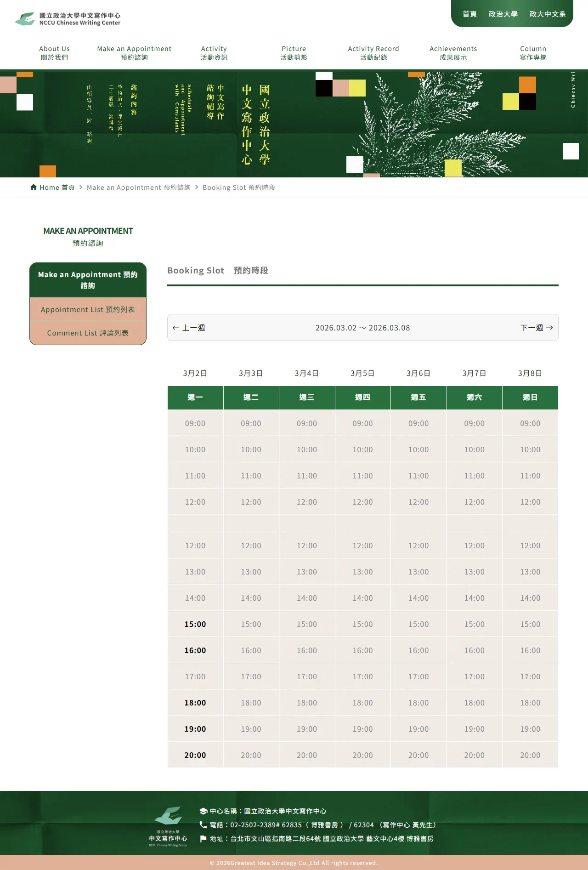Click the 20:00 slot under 週日
This screenshot has width=588, height=870.
(530, 755)
